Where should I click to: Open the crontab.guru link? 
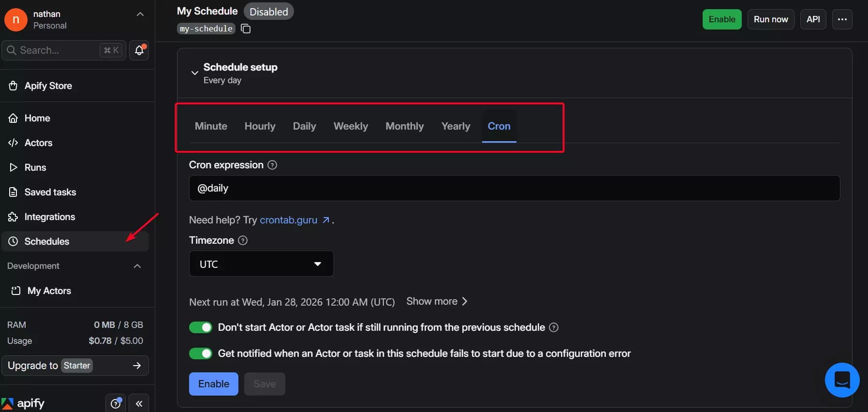coord(294,220)
